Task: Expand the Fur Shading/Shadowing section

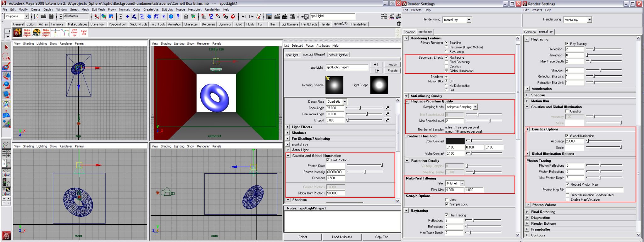Action: tap(288, 139)
